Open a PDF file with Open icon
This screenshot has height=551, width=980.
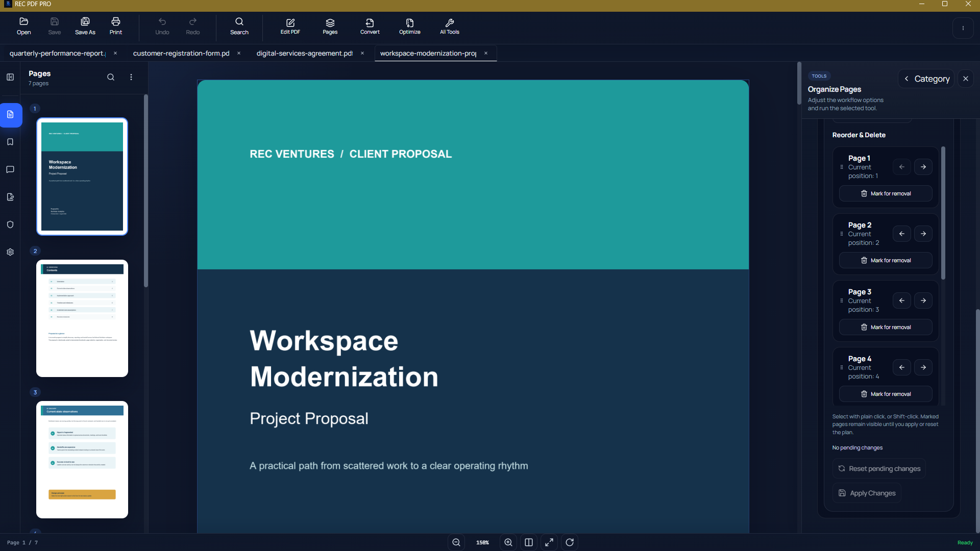[x=23, y=27]
